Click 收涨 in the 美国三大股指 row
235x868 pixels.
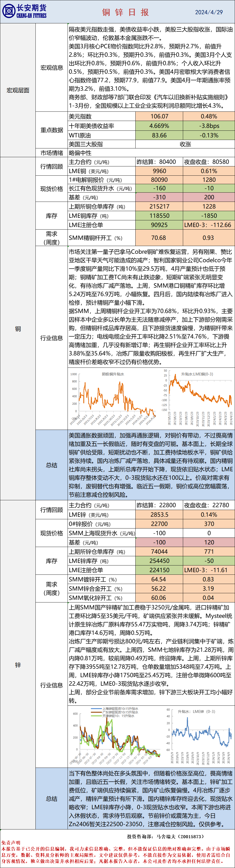tap(185, 144)
